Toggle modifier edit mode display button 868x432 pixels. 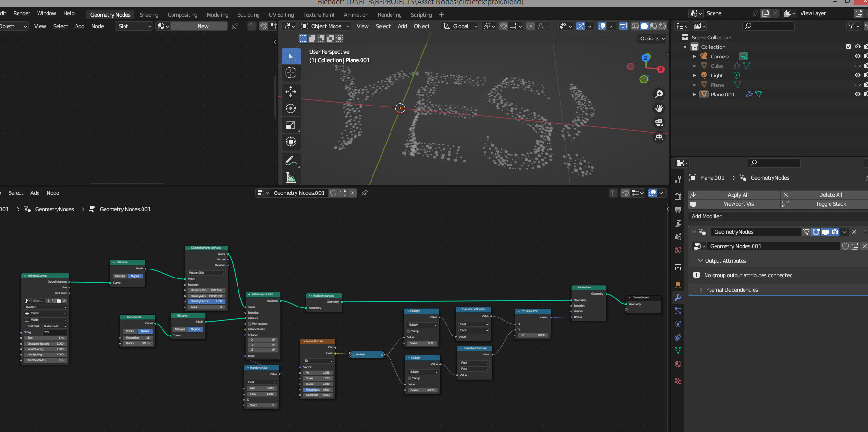tap(816, 232)
